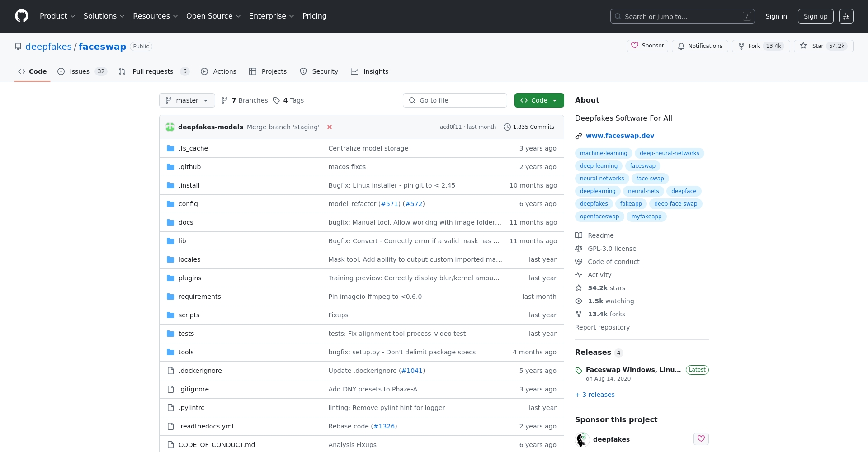Click the Sign in link
The height and width of the screenshot is (452, 868).
point(776,16)
